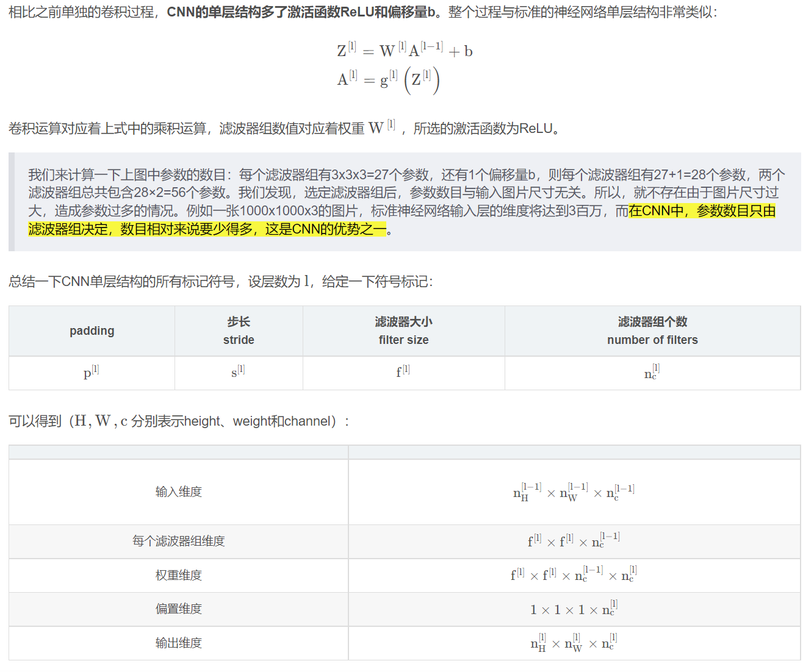803x672 pixels.
Task: Click the input dimension formula n_H[l-1]×n_W[l-1]×n_c[l-1]
Action: [x=574, y=491]
